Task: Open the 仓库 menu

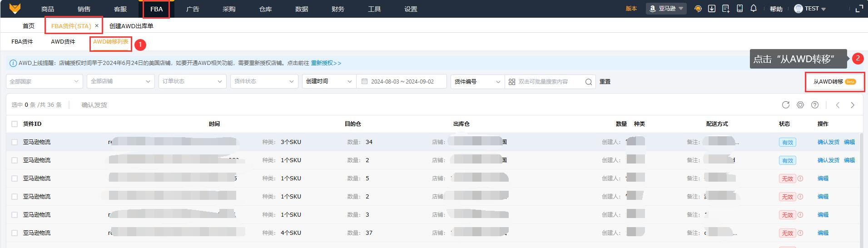Action: [265, 9]
